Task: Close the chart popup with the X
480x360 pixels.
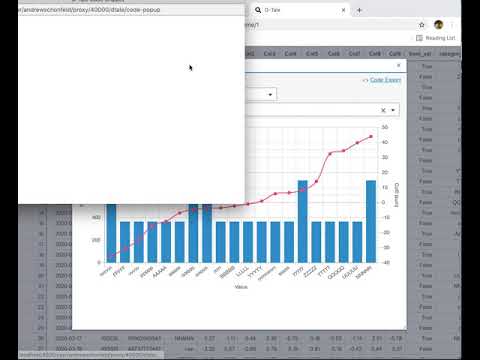Action: pyautogui.click(x=399, y=66)
